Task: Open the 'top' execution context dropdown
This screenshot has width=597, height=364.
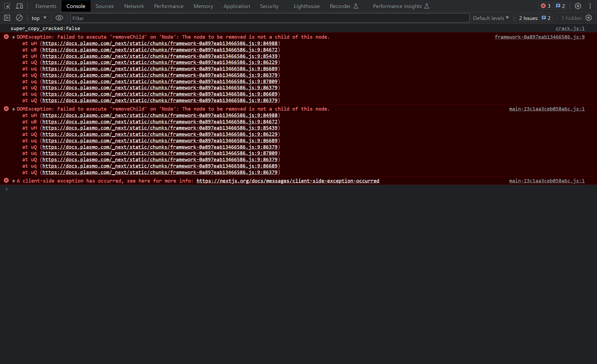Action: [x=39, y=18]
